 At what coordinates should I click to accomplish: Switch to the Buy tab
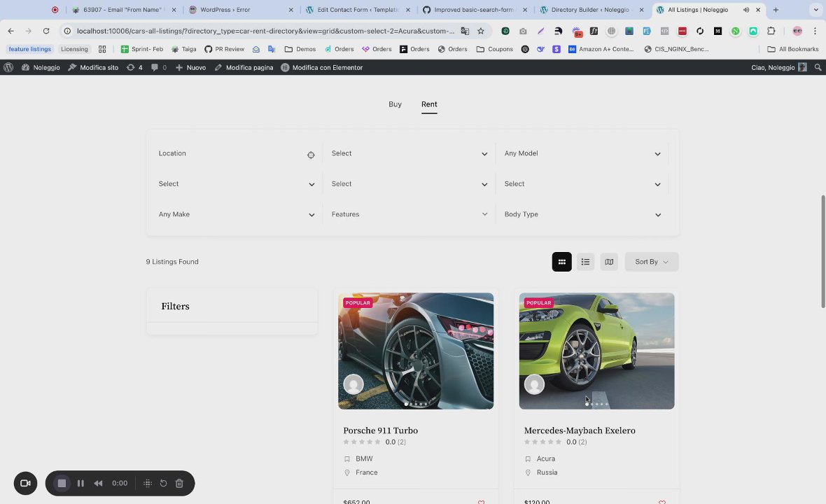tap(395, 104)
